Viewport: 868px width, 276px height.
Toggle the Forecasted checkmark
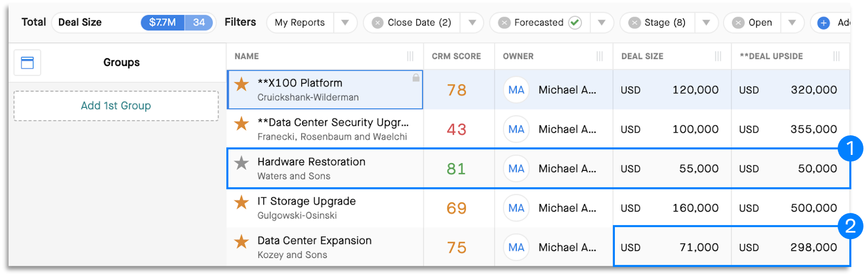coord(575,23)
